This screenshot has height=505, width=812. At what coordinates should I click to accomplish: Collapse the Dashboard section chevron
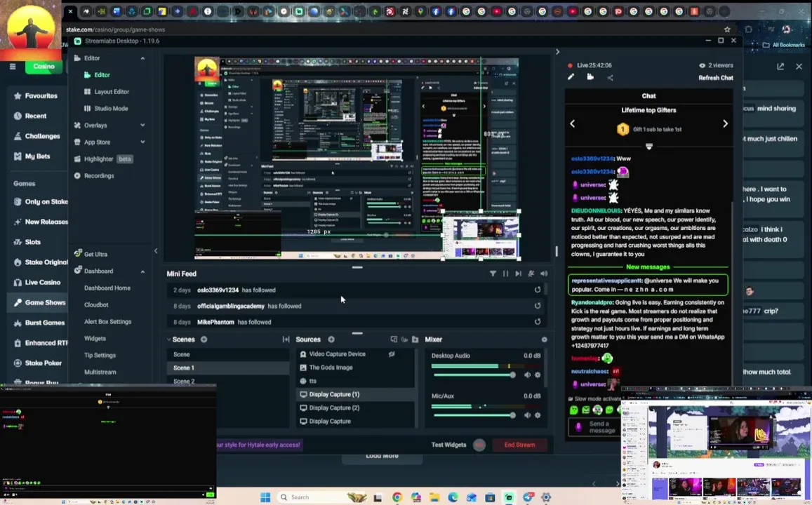click(142, 271)
